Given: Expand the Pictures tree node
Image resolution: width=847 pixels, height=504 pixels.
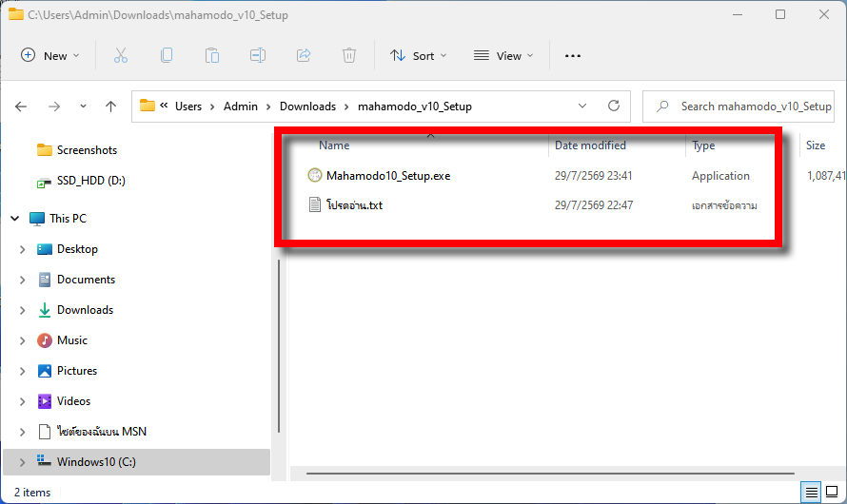Looking at the screenshot, I should pyautogui.click(x=22, y=371).
